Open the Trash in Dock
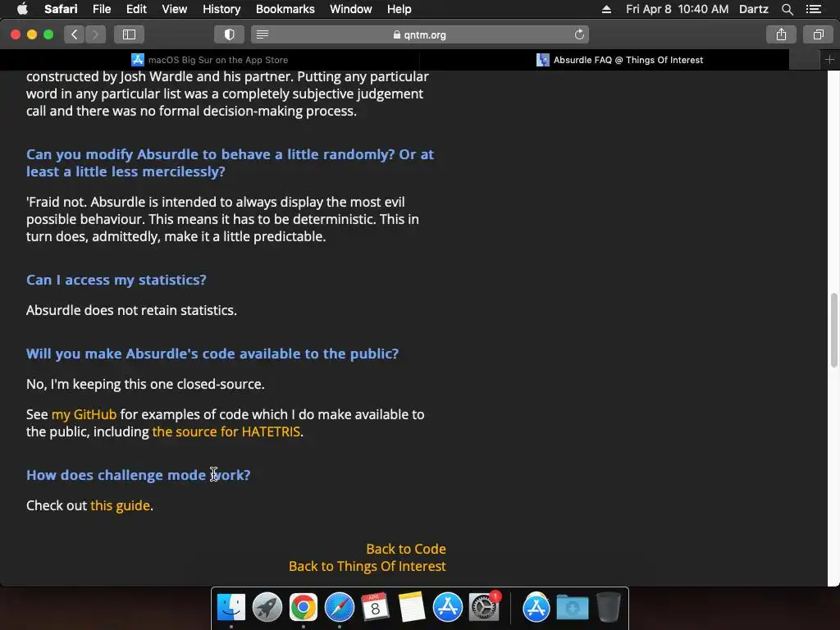840x630 pixels. pyautogui.click(x=609, y=608)
